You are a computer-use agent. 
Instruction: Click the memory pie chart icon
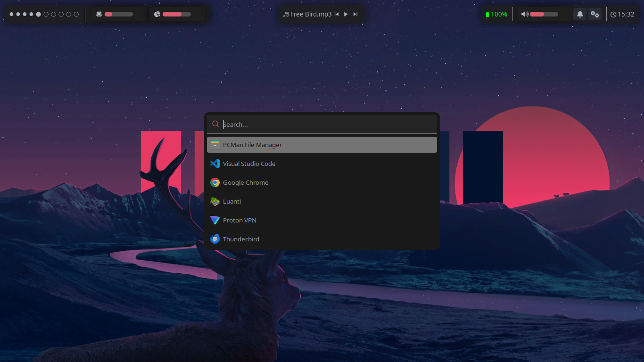click(x=157, y=14)
